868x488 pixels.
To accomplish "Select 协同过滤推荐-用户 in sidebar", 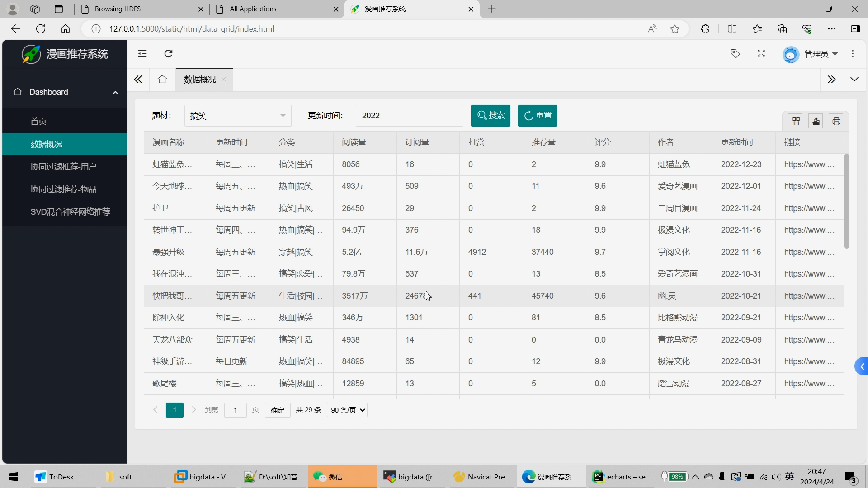I will (x=63, y=167).
